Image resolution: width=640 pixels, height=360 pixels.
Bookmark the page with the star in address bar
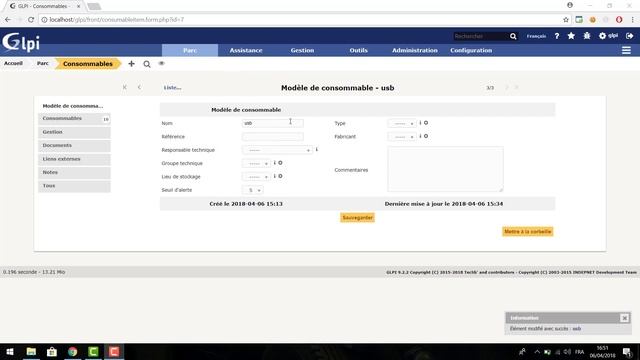[566, 20]
